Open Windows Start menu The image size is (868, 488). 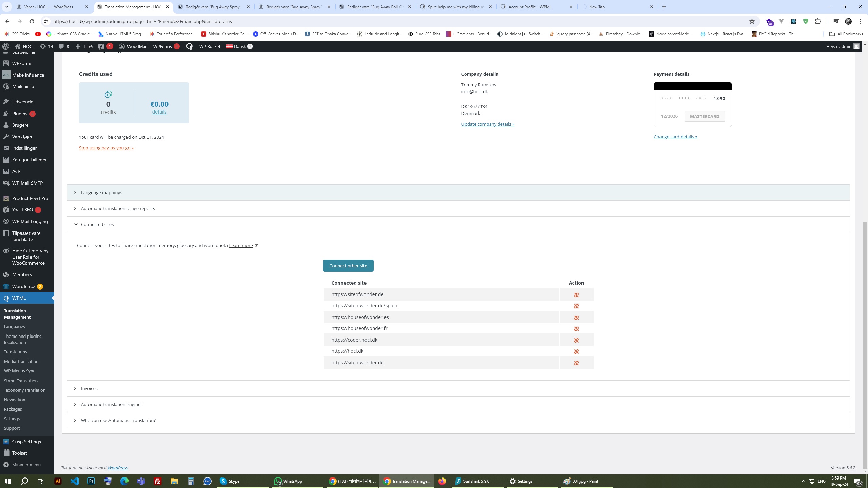[x=8, y=481]
